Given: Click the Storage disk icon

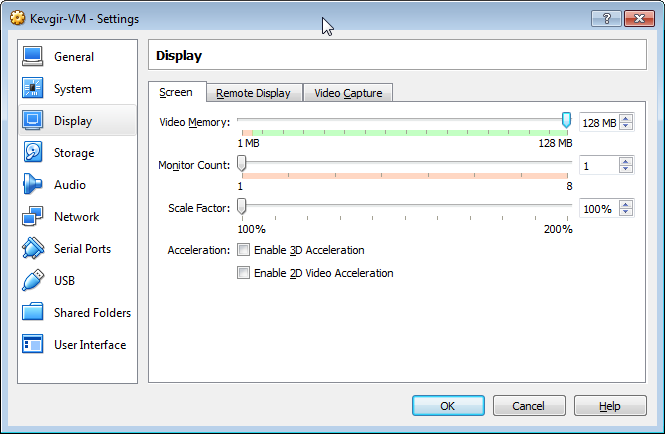Looking at the screenshot, I should coord(33,153).
